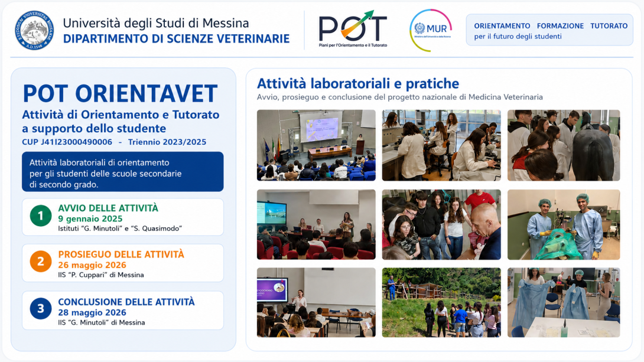Image resolution: width=644 pixels, height=362 pixels.
Task: Click the POT logo with arrow
Action: coord(353,29)
